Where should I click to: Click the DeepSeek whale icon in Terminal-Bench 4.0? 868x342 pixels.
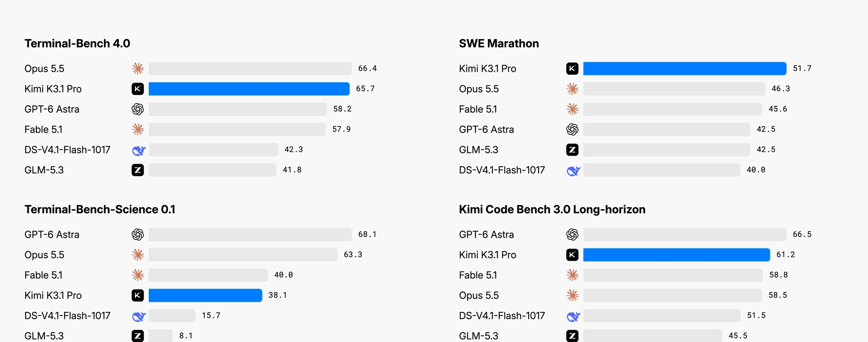coord(138,150)
